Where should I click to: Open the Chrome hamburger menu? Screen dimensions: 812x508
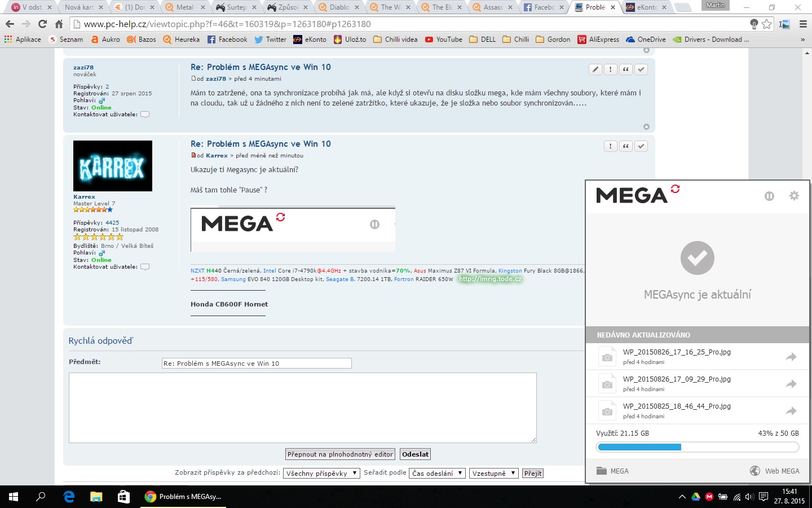click(803, 24)
